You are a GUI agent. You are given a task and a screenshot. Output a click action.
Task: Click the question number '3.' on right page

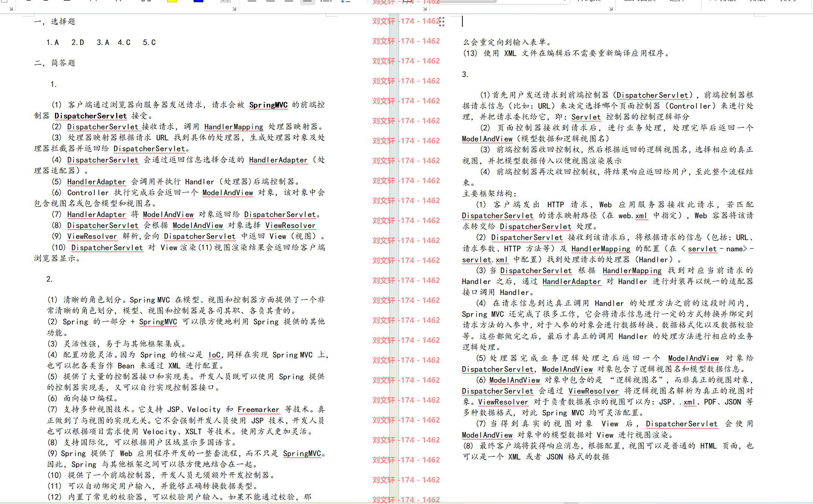465,75
